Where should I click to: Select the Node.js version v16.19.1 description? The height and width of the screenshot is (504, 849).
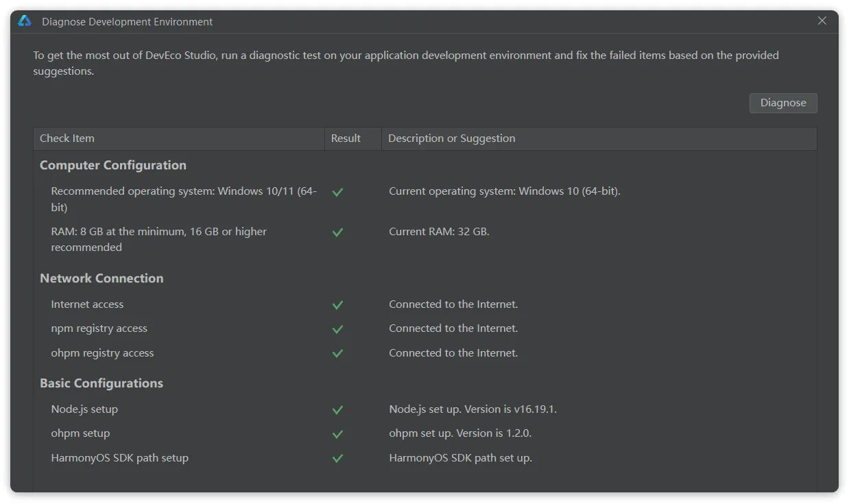473,409
